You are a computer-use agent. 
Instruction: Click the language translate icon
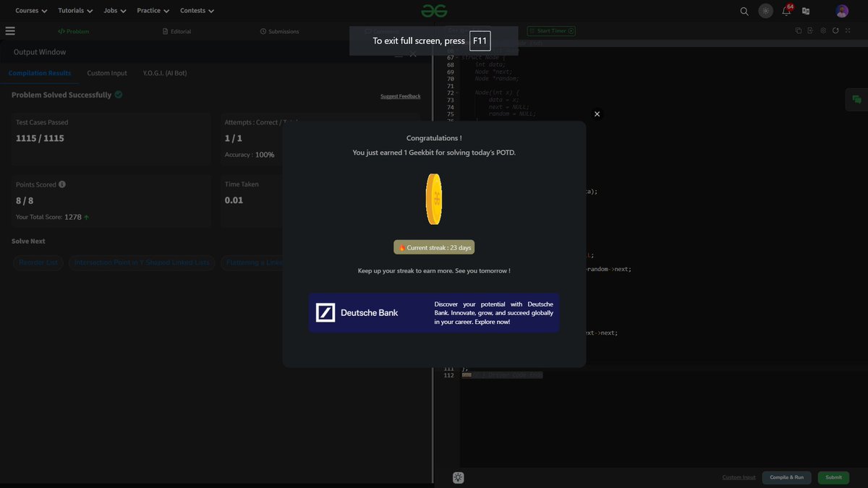[x=806, y=11]
